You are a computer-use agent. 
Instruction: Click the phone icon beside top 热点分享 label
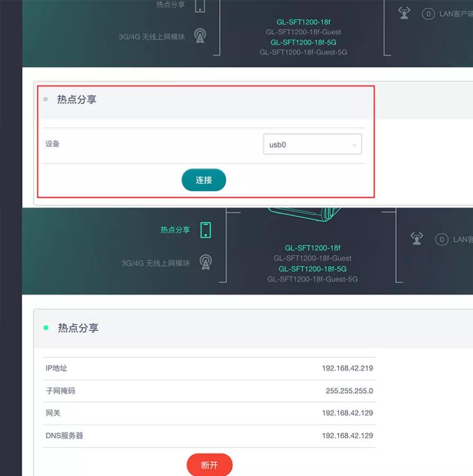pyautogui.click(x=200, y=6)
